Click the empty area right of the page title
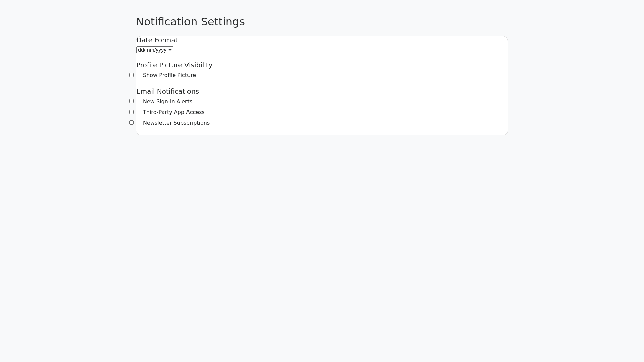This screenshot has width=644, height=362. point(369,22)
